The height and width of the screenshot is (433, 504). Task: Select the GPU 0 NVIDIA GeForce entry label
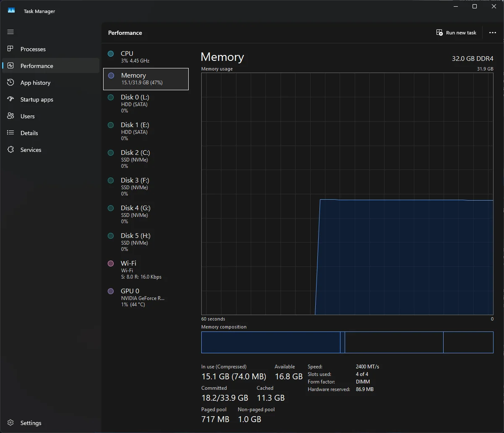130,291
